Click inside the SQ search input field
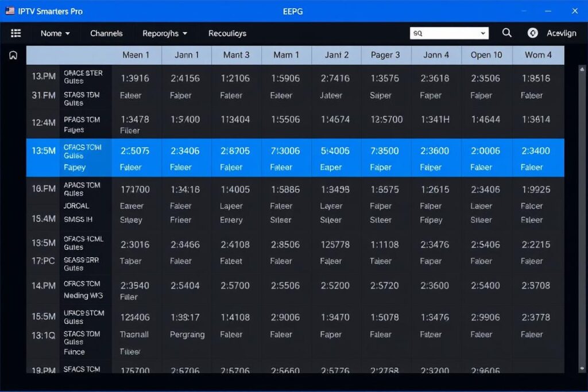Image resolution: width=588 pixels, height=392 pixels. 442,33
